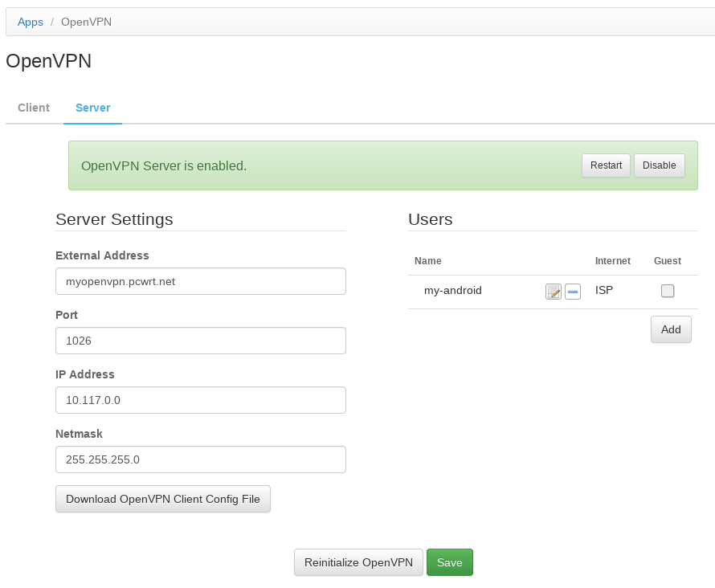Switch to the Client tab
Image resolution: width=715 pixels, height=588 pixels.
[x=34, y=108]
